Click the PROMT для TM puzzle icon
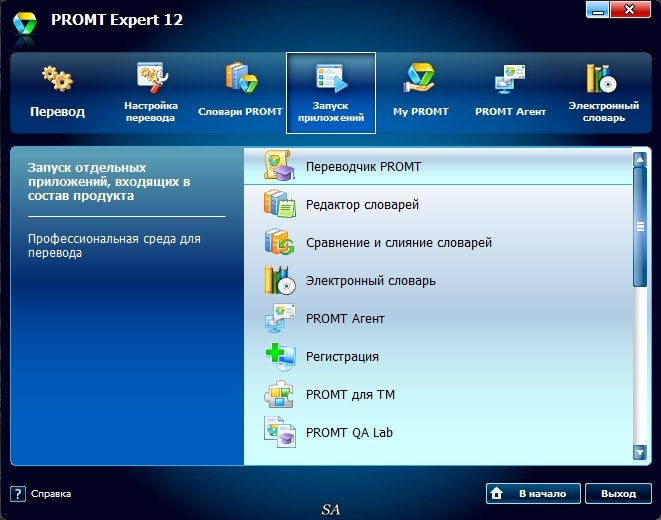The image size is (661, 520). click(x=279, y=394)
